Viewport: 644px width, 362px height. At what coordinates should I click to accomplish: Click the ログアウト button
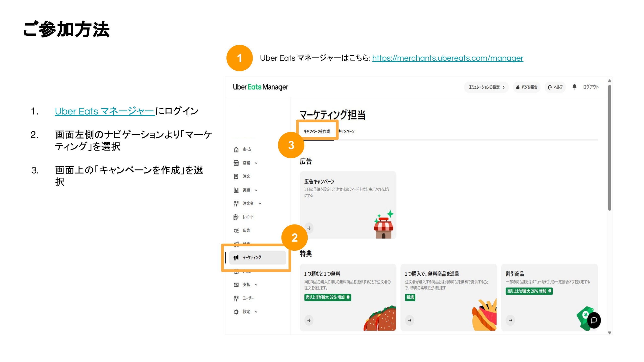[x=591, y=87]
